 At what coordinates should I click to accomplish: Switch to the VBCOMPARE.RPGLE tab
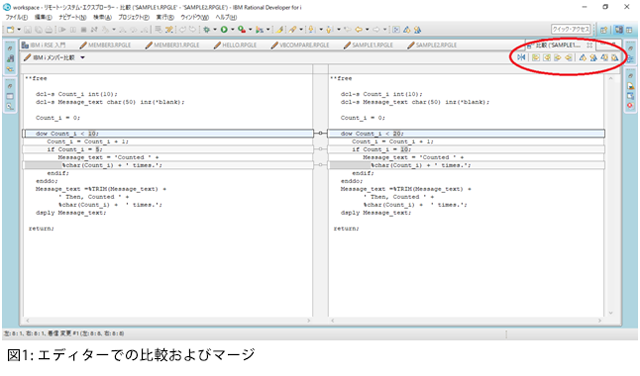click(x=300, y=45)
